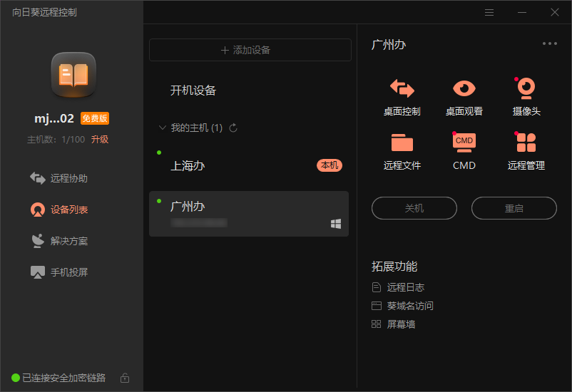572x392 pixels.
Task: Select the 上海办 device entry
Action: point(248,165)
